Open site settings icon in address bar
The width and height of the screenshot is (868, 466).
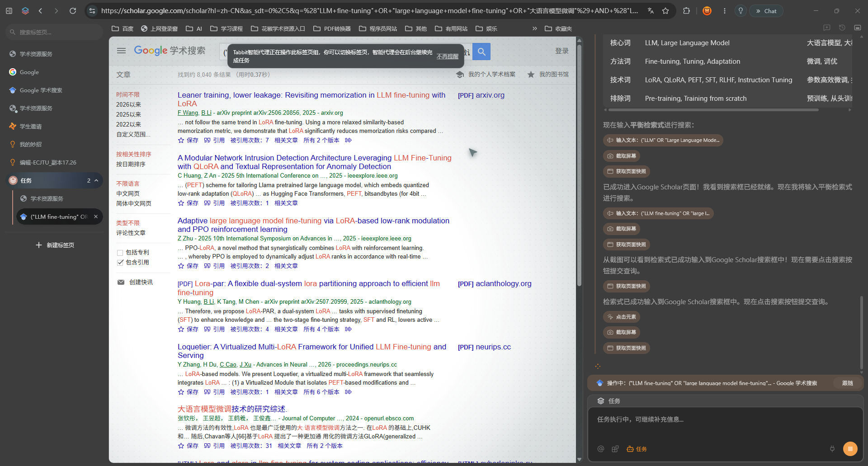(92, 11)
